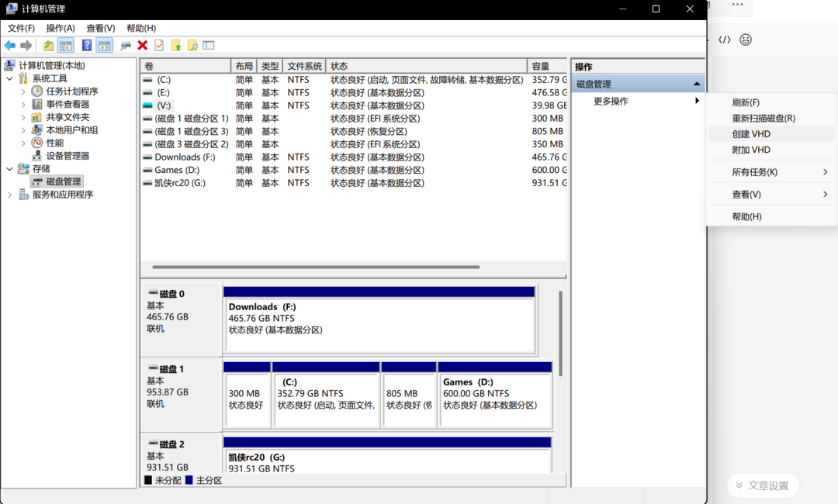Click the Up One Level folder icon
This screenshot has width=838, height=504.
tap(48, 46)
